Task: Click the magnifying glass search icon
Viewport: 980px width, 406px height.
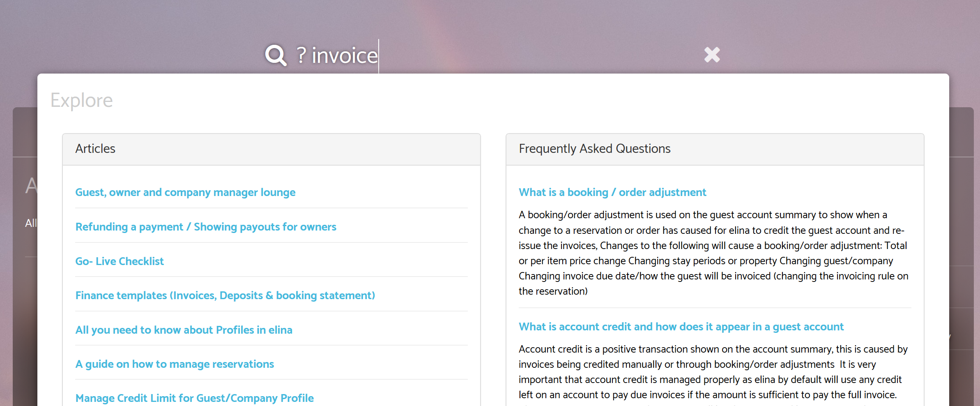Action: point(276,55)
